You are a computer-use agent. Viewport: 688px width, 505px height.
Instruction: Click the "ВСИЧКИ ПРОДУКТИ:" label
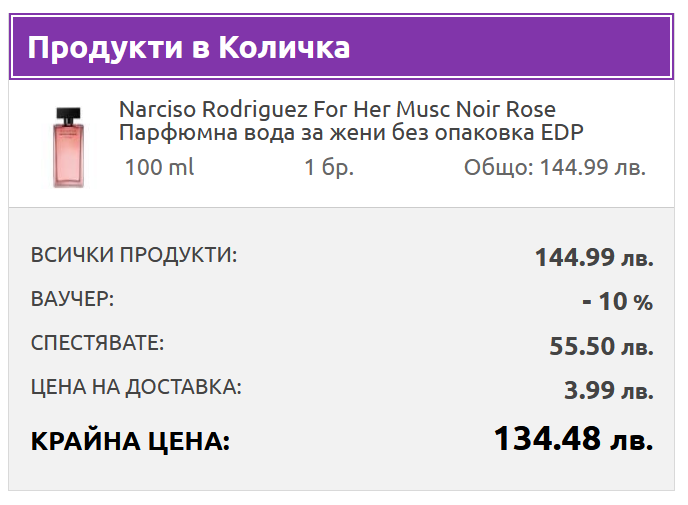[134, 255]
